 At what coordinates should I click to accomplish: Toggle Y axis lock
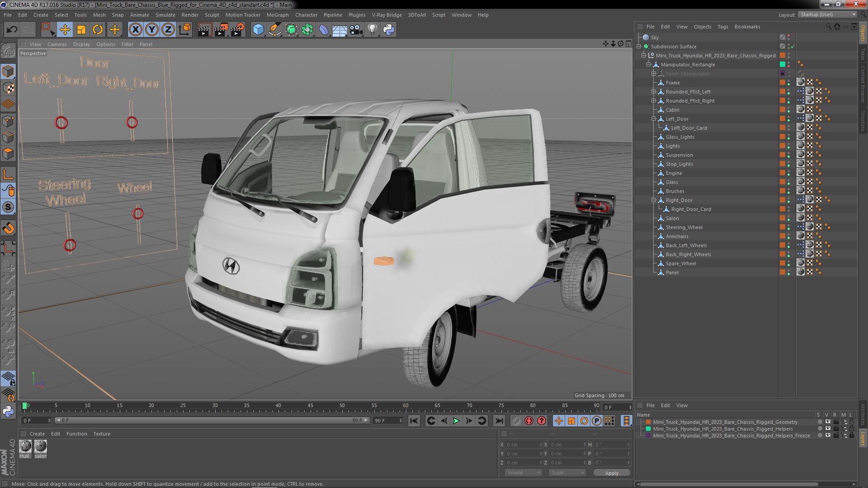pyautogui.click(x=152, y=30)
